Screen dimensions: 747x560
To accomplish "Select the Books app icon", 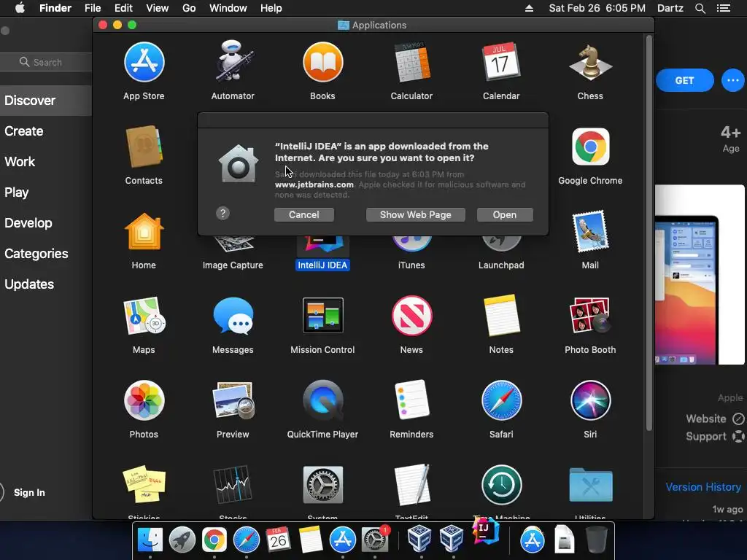I will pyautogui.click(x=322, y=63).
